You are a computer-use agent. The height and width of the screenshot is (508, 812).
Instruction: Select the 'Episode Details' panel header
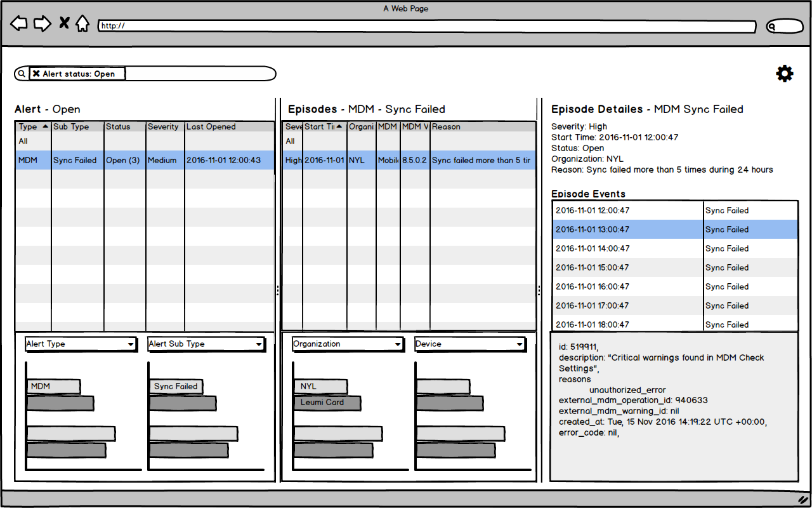pos(598,109)
